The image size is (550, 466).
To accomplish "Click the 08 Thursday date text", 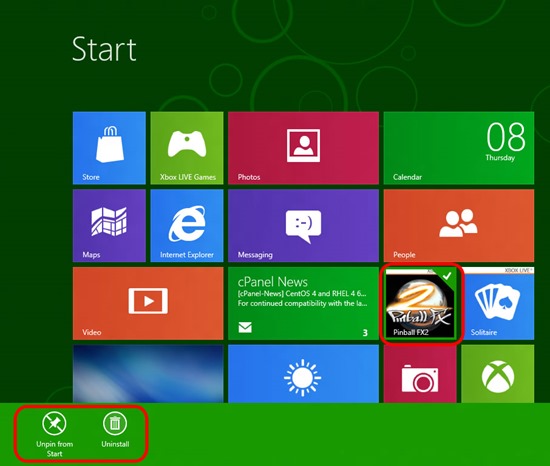I will point(505,142).
